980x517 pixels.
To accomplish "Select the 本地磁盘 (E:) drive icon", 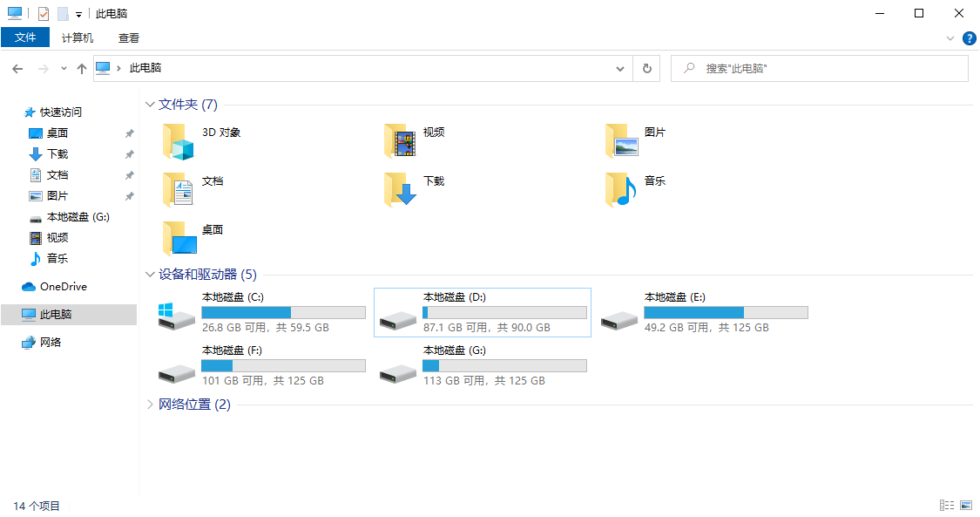I will [x=618, y=320].
